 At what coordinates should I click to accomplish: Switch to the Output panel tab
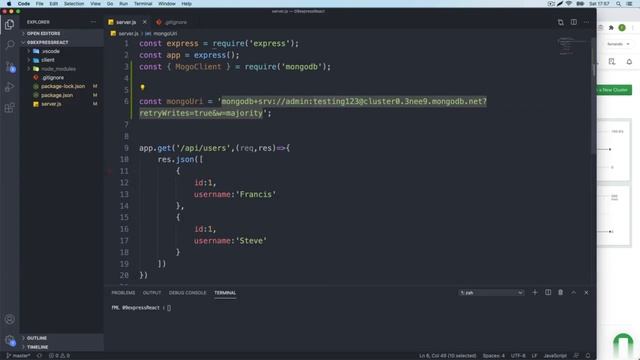pos(152,293)
